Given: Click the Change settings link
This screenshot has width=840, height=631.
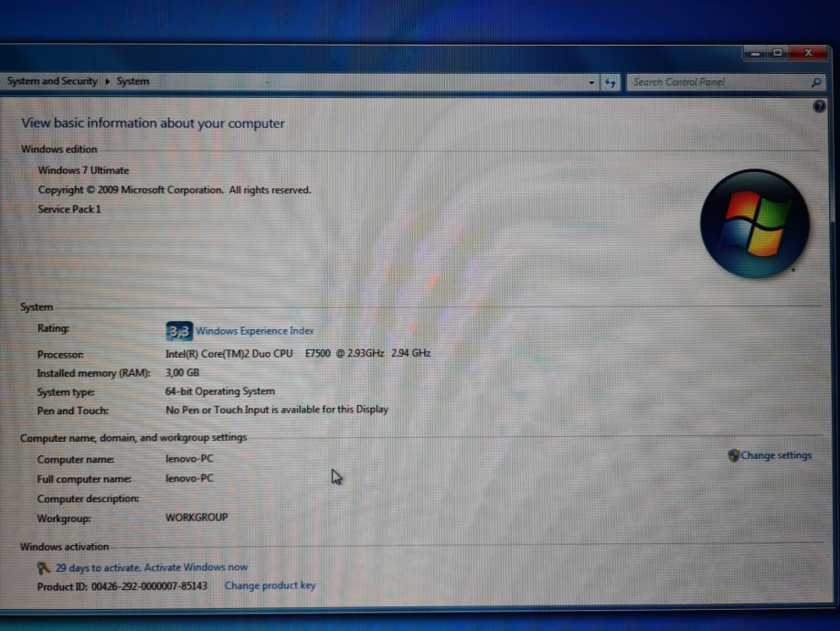Looking at the screenshot, I should pos(776,455).
